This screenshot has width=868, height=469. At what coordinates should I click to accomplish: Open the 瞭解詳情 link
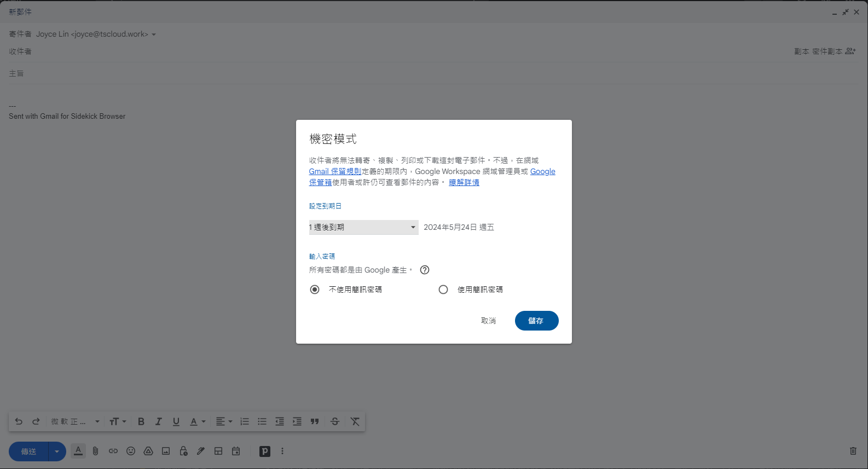[x=464, y=182]
